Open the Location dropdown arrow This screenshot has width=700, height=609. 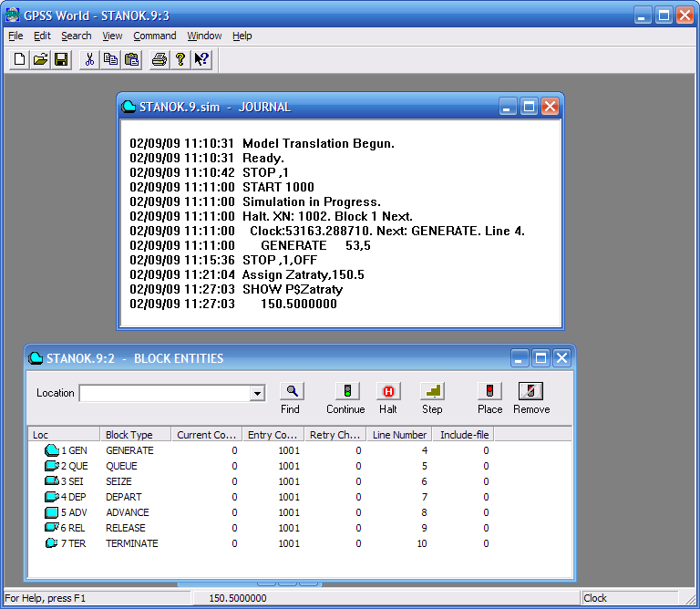(257, 393)
